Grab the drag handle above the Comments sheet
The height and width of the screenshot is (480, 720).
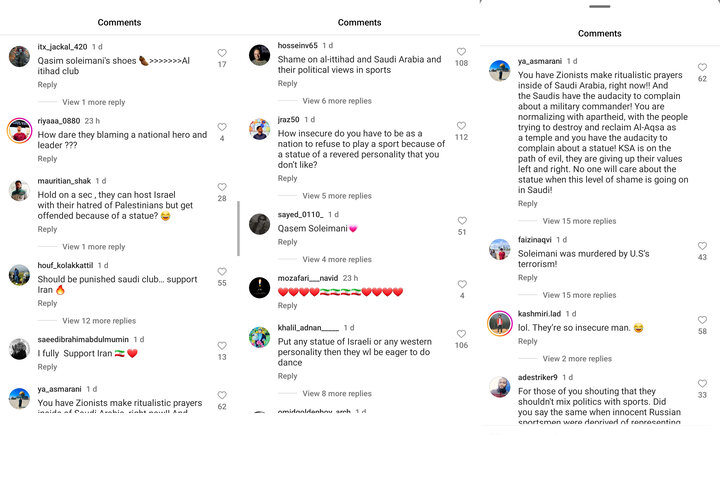pyautogui.click(x=600, y=6)
